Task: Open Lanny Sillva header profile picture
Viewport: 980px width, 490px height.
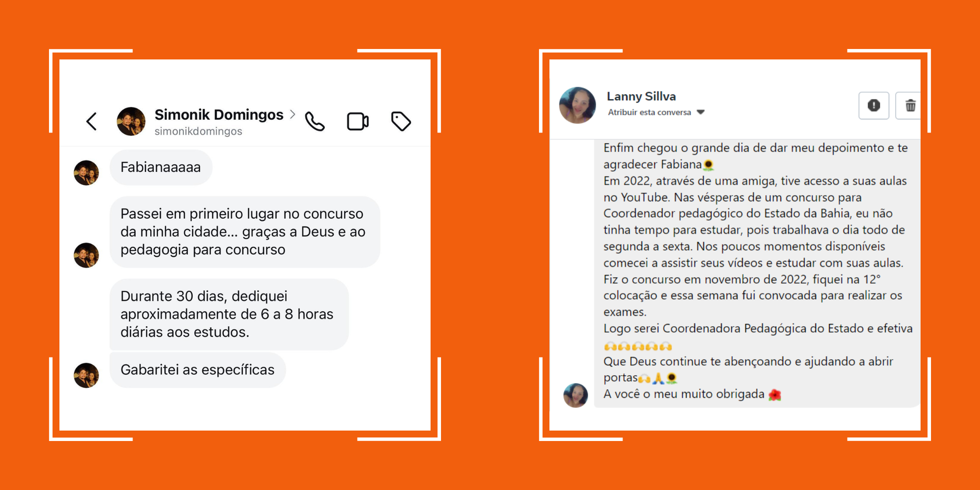Action: (x=578, y=105)
